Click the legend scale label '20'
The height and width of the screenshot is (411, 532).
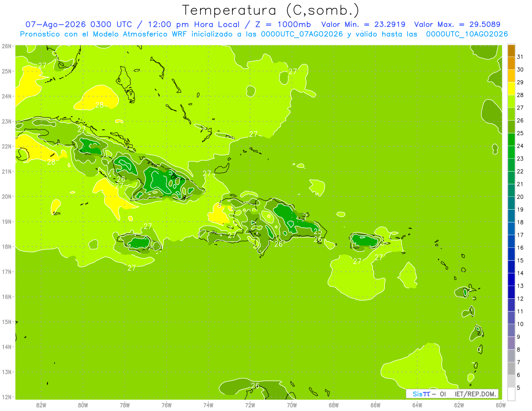(520, 197)
